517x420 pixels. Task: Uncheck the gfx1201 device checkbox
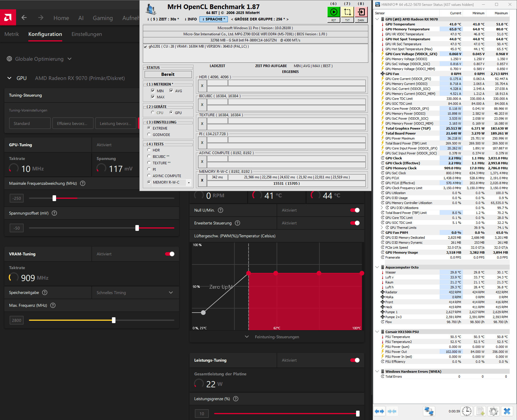[145, 46]
